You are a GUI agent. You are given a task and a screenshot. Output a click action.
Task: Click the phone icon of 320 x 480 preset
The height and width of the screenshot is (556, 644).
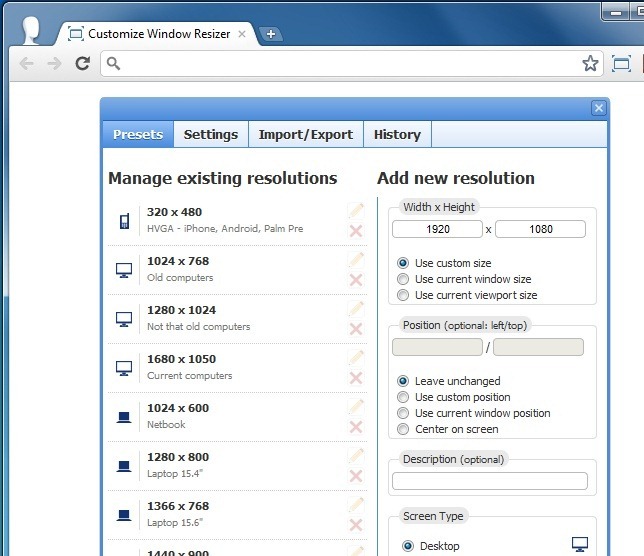[124, 221]
